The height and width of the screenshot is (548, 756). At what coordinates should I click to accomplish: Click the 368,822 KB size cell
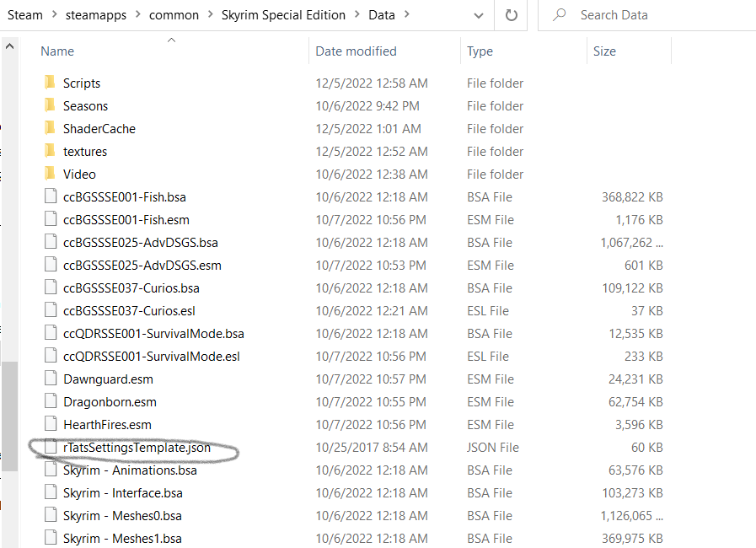click(x=632, y=196)
